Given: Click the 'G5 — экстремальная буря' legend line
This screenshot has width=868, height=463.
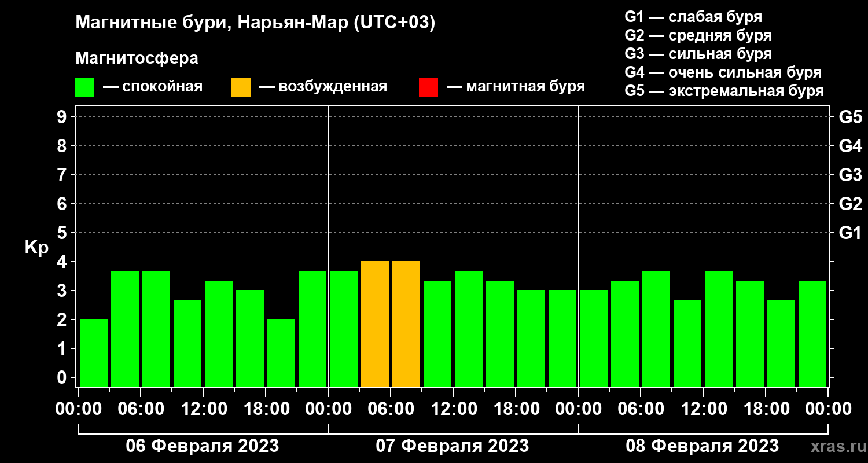Looking at the screenshot, I should (724, 91).
